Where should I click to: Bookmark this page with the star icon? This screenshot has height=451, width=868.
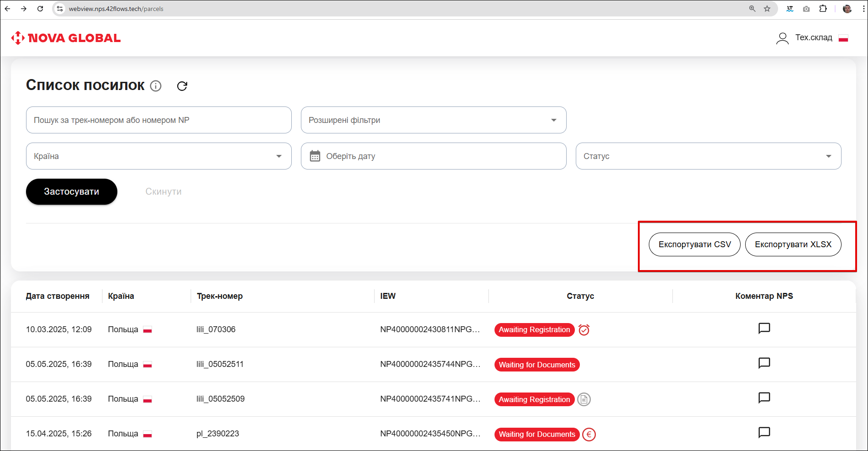(x=767, y=9)
